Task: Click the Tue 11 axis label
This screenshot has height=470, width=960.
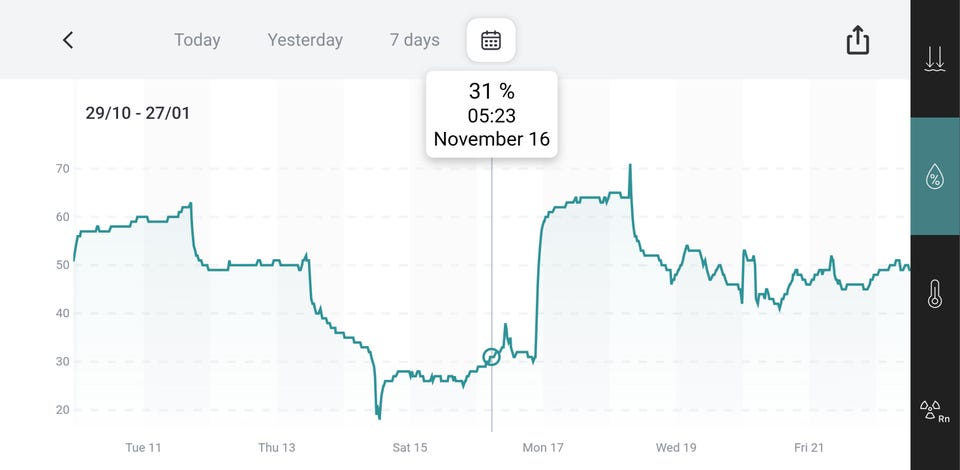Action: tap(143, 447)
